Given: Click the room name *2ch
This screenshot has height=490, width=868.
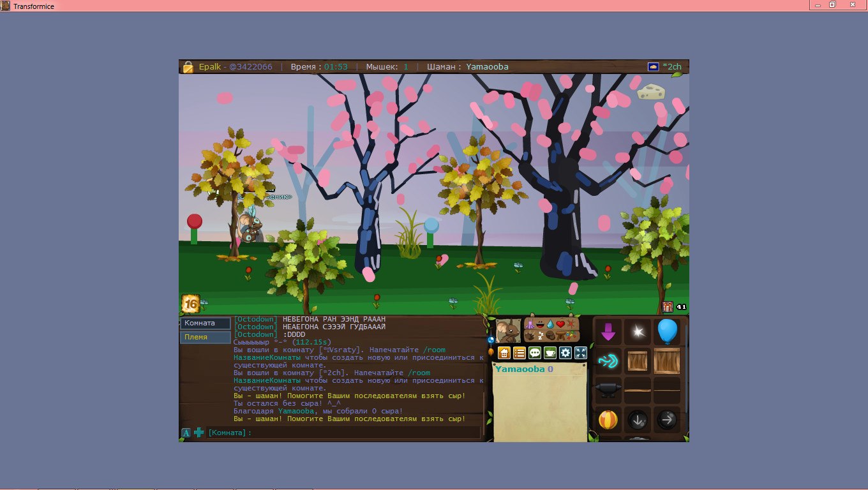Looking at the screenshot, I should (x=672, y=66).
